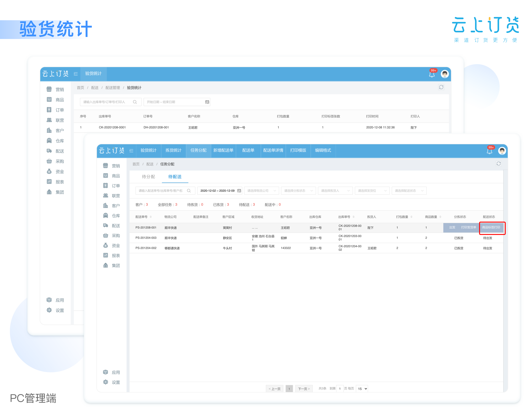532x420 pixels.
Task: Switch to 新增配送单 tab
Action: 223,150
